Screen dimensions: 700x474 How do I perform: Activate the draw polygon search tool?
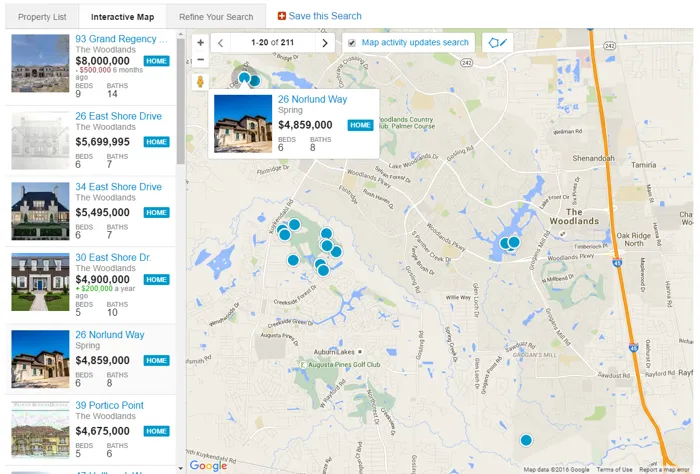pyautogui.click(x=497, y=43)
